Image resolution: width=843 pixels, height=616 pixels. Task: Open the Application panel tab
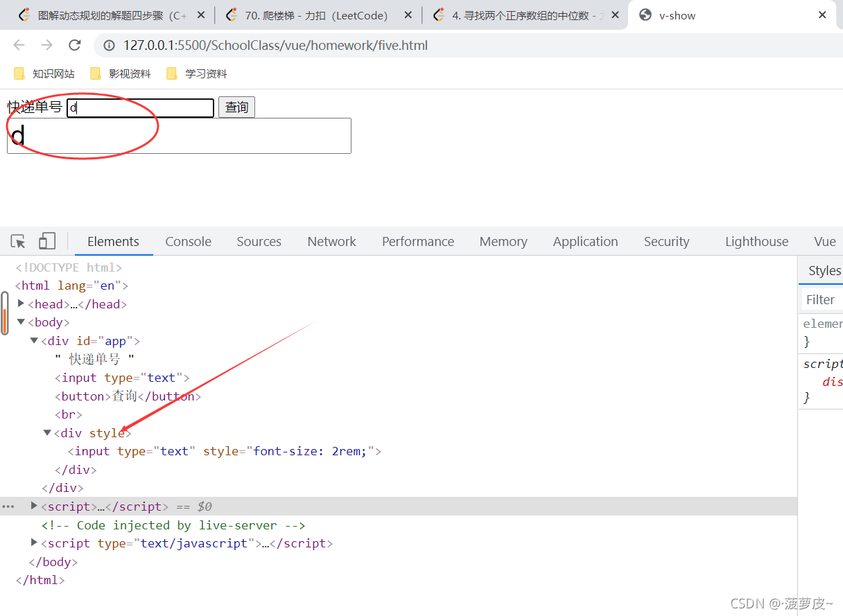(x=585, y=241)
